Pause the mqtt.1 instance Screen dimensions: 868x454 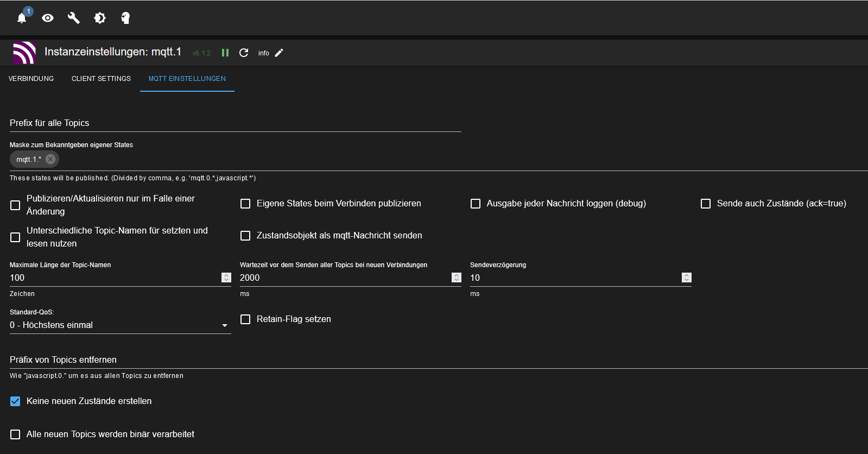225,53
